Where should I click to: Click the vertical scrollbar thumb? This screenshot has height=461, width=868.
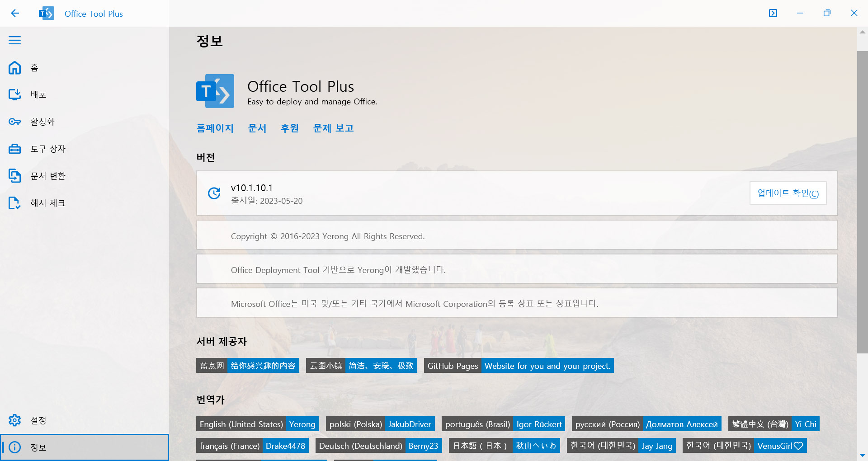click(862, 202)
